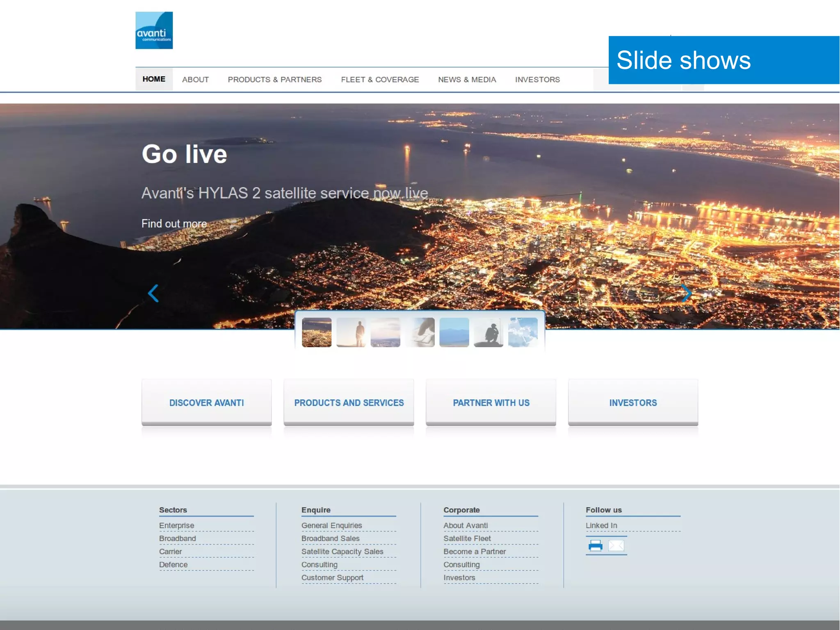Click the printer icon in footer
Image resolution: width=840 pixels, height=630 pixels.
click(x=595, y=545)
